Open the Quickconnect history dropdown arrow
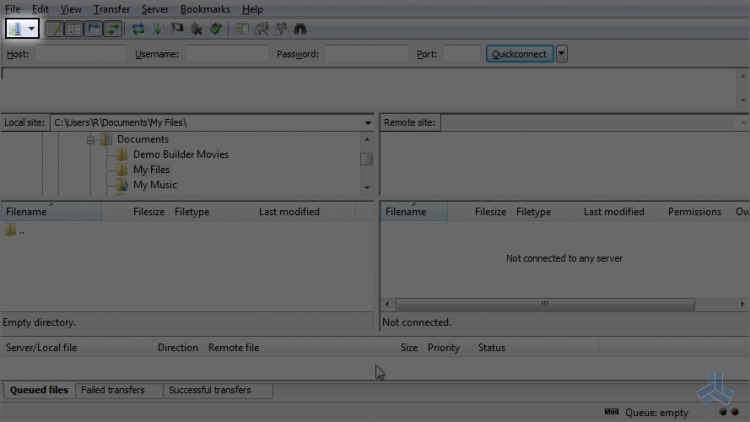Image resolution: width=750 pixels, height=422 pixels. pos(562,54)
